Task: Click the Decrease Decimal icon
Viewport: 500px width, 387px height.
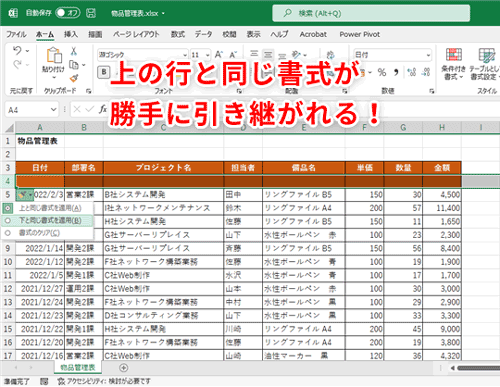Action: point(426,72)
